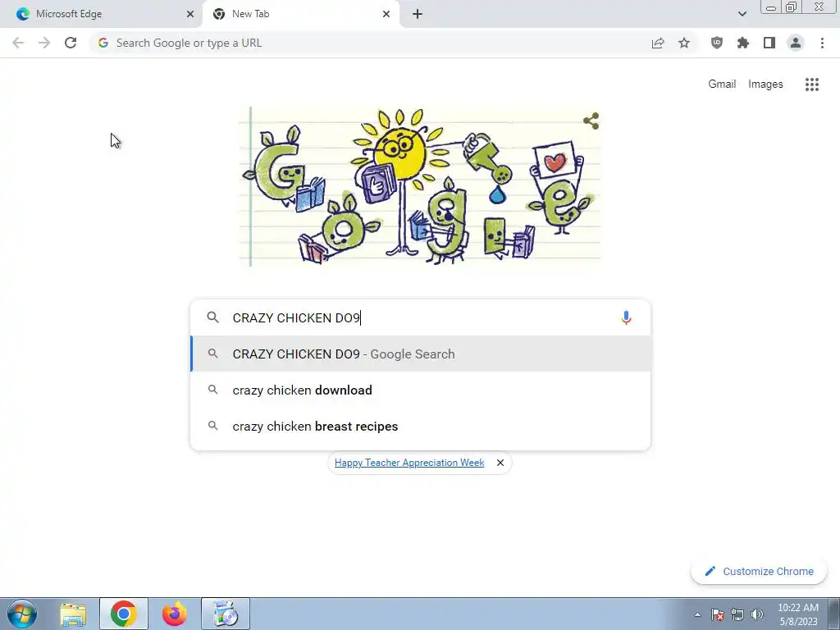840x630 pixels.
Task: Open the user profile avatar
Action: [796, 43]
